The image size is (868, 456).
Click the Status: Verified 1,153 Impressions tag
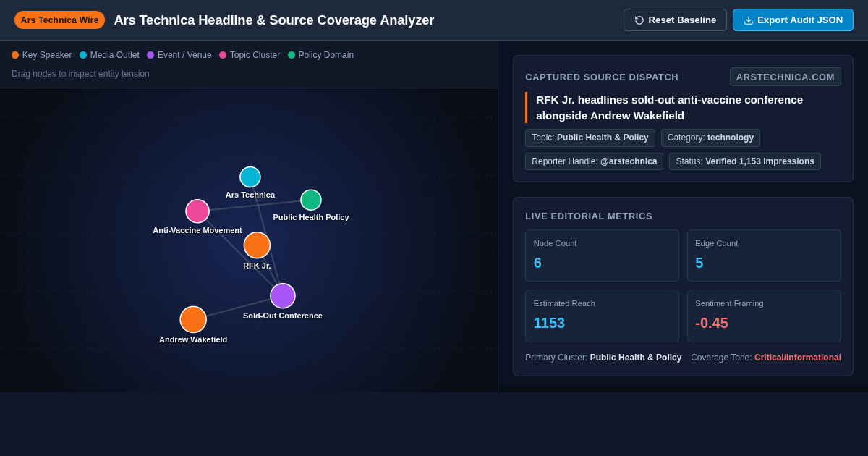point(745,161)
